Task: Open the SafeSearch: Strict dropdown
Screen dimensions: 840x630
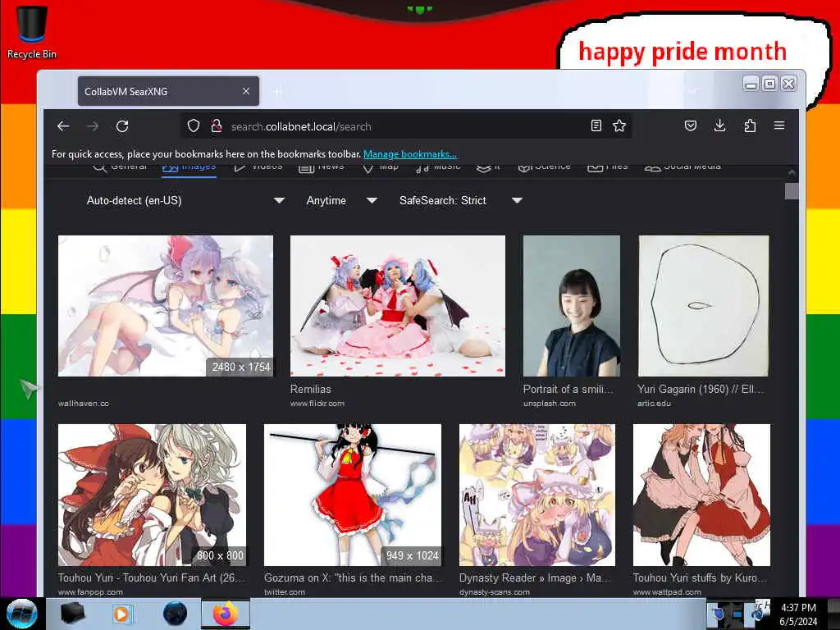Action: tap(461, 200)
